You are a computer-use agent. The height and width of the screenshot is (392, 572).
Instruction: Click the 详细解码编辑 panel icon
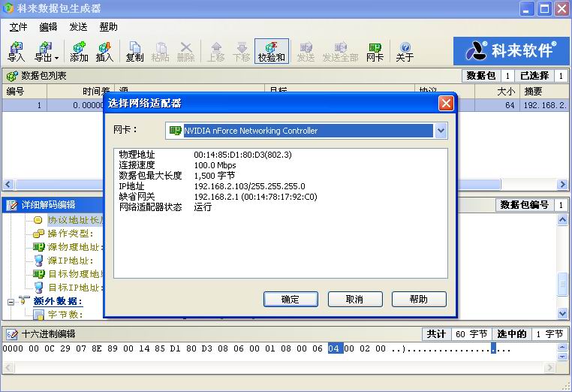[x=12, y=205]
